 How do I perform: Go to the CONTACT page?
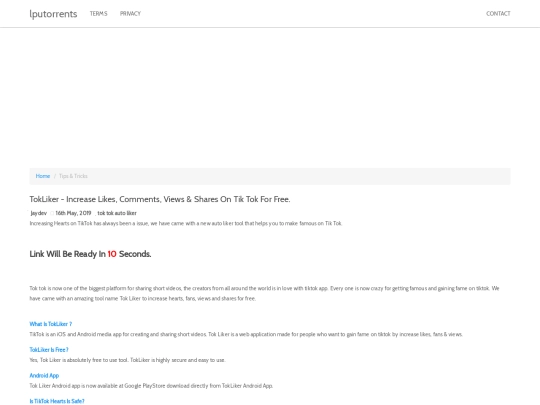pos(498,13)
